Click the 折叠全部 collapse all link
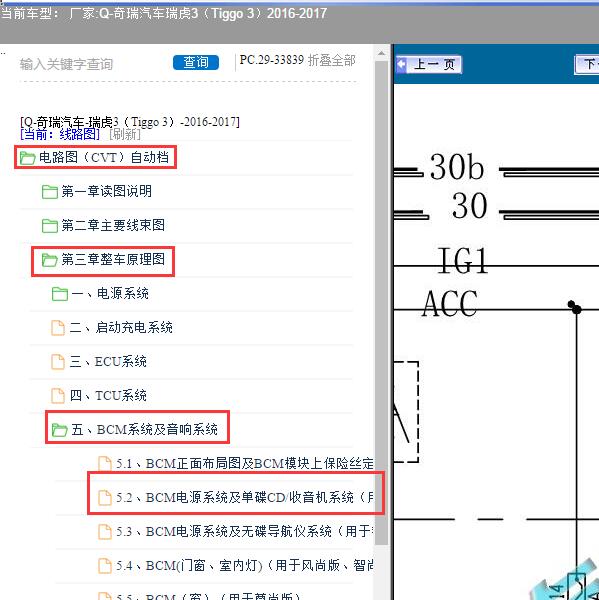The height and width of the screenshot is (600, 599). [x=331, y=60]
